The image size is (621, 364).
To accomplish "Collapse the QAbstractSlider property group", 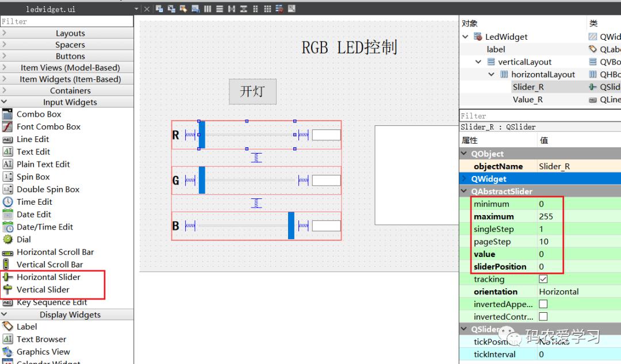I will (x=464, y=191).
